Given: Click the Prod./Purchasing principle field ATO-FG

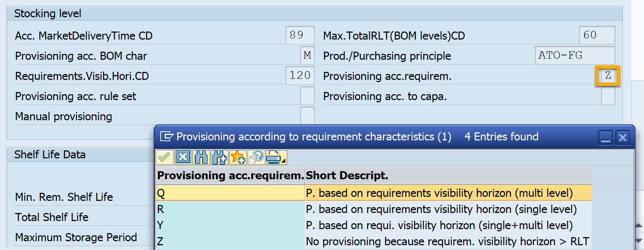Looking at the screenshot, I should pos(574,56).
